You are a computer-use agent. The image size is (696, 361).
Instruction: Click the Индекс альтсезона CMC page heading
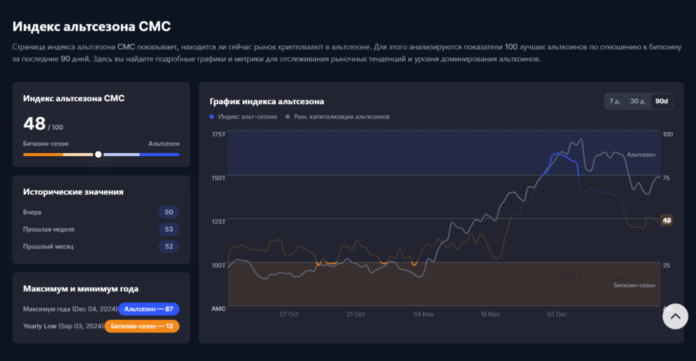point(91,27)
